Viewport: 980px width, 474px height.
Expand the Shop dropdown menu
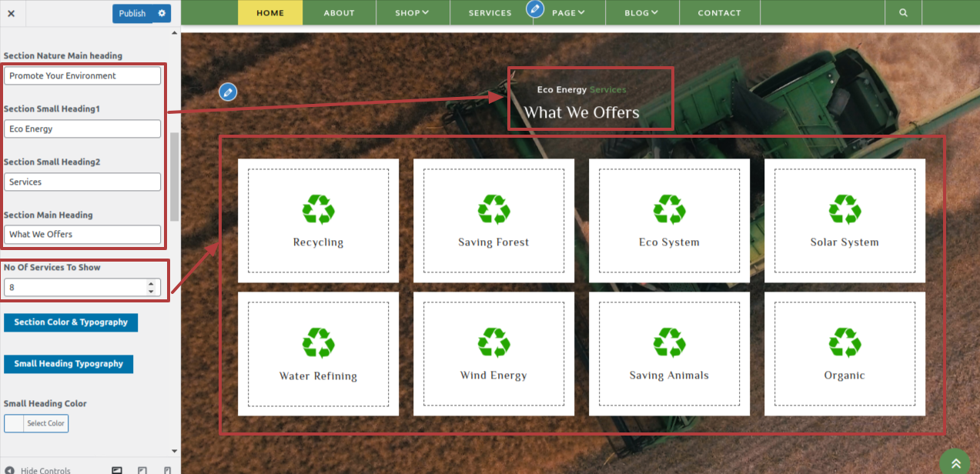click(412, 13)
